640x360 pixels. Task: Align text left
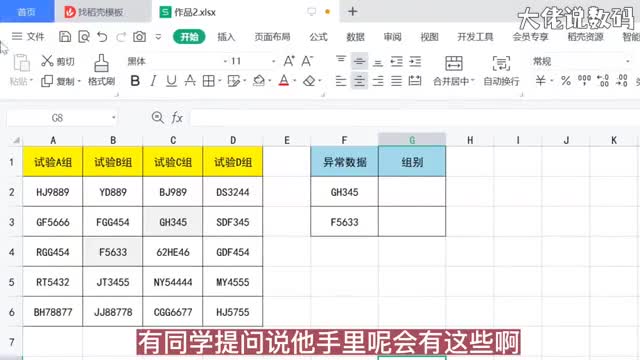341,81
